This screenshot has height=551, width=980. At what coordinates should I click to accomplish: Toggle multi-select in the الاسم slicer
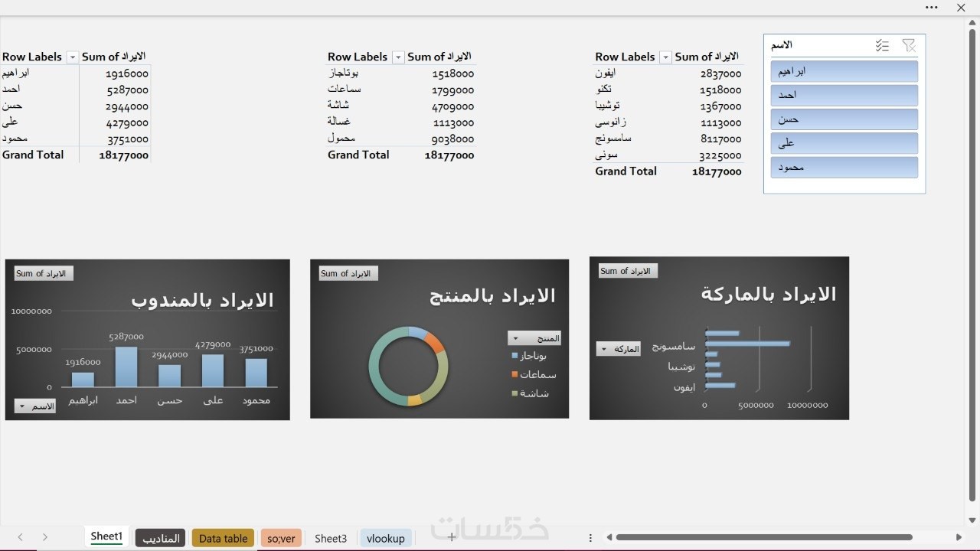pos(882,46)
